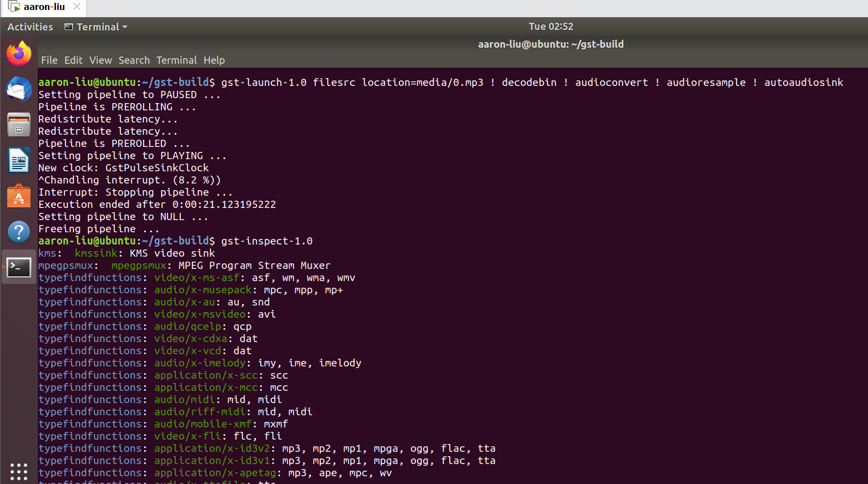Open Firefox from the dock
This screenshot has height=484, width=868.
coord(19,53)
